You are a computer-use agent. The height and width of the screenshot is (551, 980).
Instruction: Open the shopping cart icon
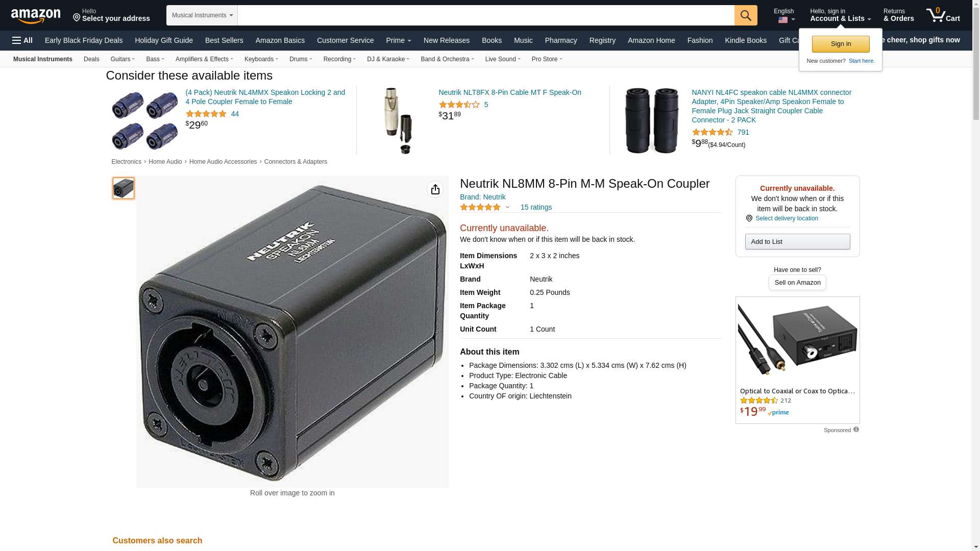[x=943, y=15]
